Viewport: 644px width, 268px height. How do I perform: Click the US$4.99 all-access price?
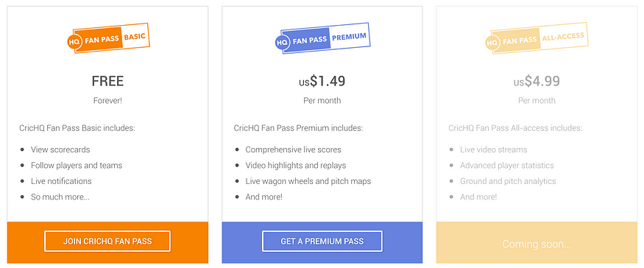537,81
